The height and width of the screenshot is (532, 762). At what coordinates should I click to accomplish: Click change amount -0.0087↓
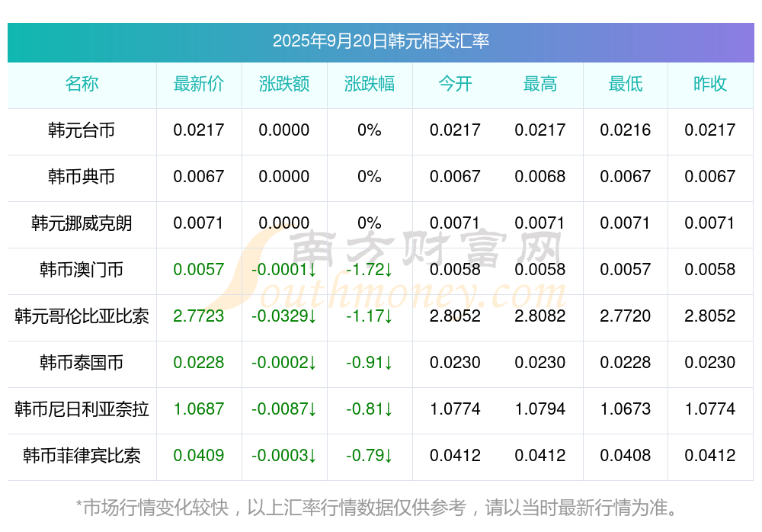click(284, 409)
